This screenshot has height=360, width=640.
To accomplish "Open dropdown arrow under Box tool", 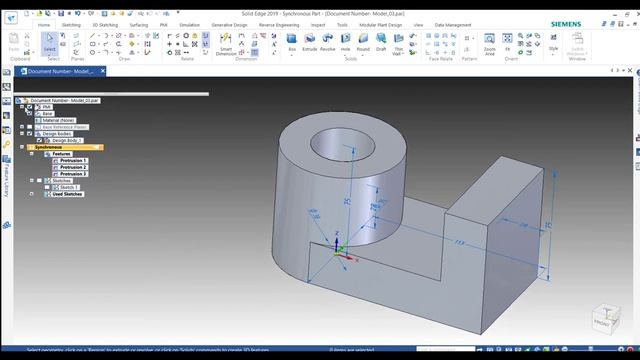I will click(292, 55).
